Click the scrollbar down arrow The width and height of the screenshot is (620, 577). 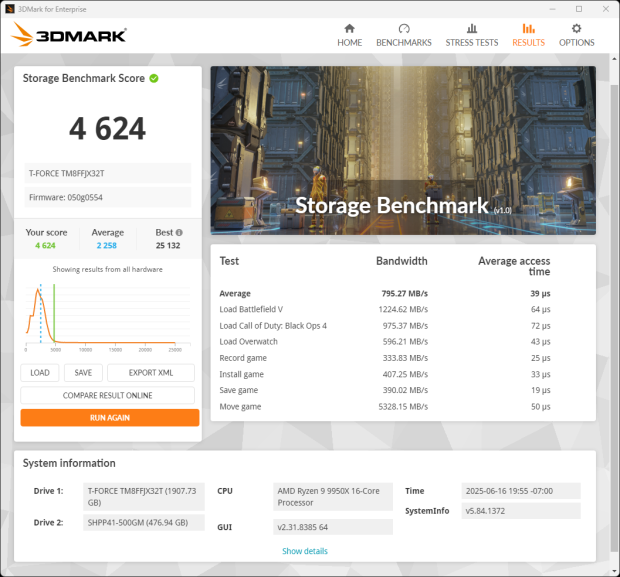coord(614,571)
